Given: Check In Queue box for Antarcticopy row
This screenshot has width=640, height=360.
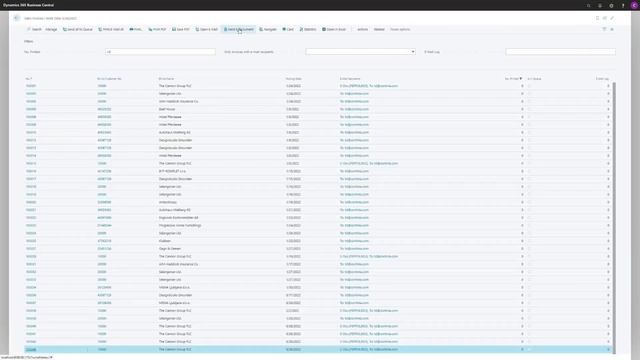Looking at the screenshot, I should (x=529, y=202).
